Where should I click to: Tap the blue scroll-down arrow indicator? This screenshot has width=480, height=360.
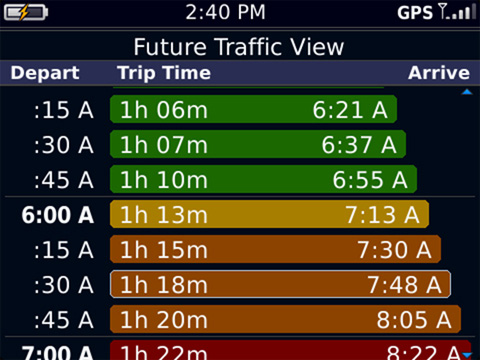point(467,355)
